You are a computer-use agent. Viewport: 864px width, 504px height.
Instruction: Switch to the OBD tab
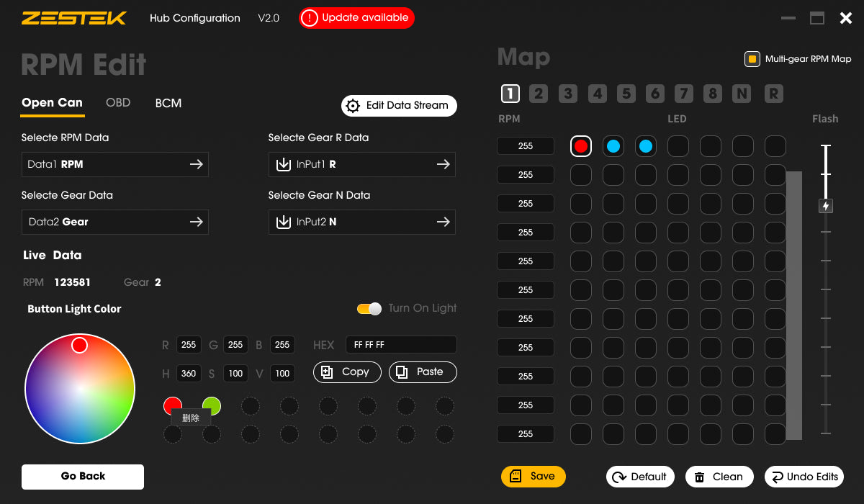pos(118,103)
